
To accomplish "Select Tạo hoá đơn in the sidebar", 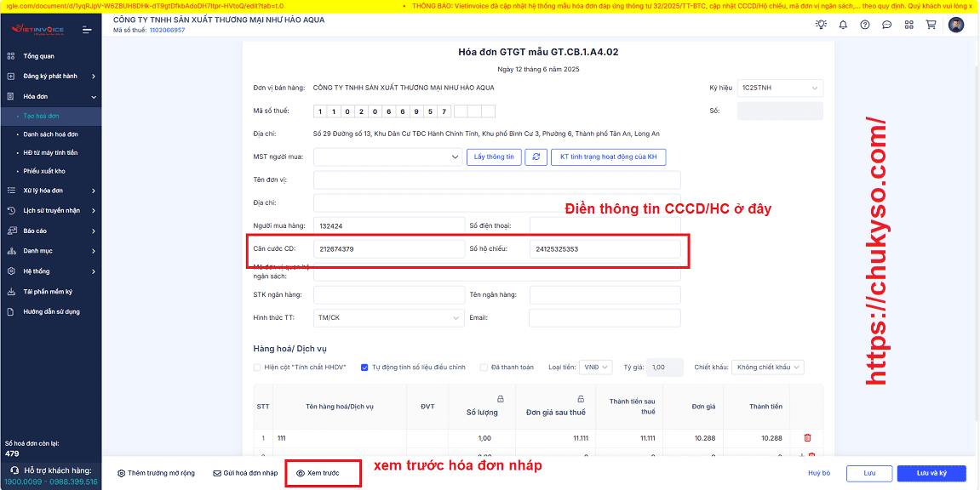I will click(x=41, y=116).
